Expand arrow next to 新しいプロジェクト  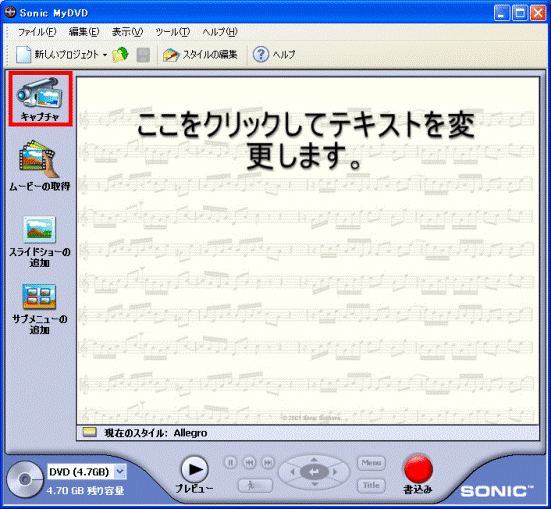click(x=105, y=55)
